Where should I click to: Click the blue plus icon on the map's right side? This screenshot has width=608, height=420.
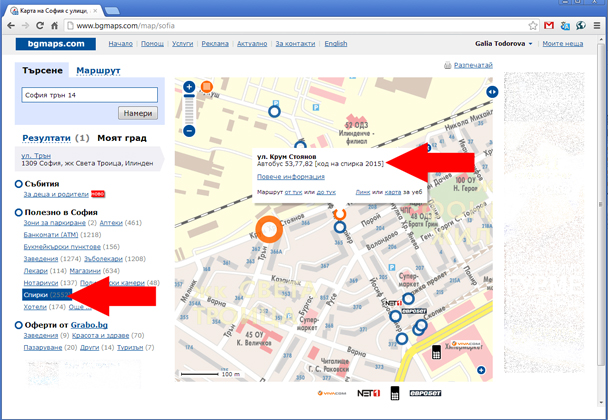(481, 370)
